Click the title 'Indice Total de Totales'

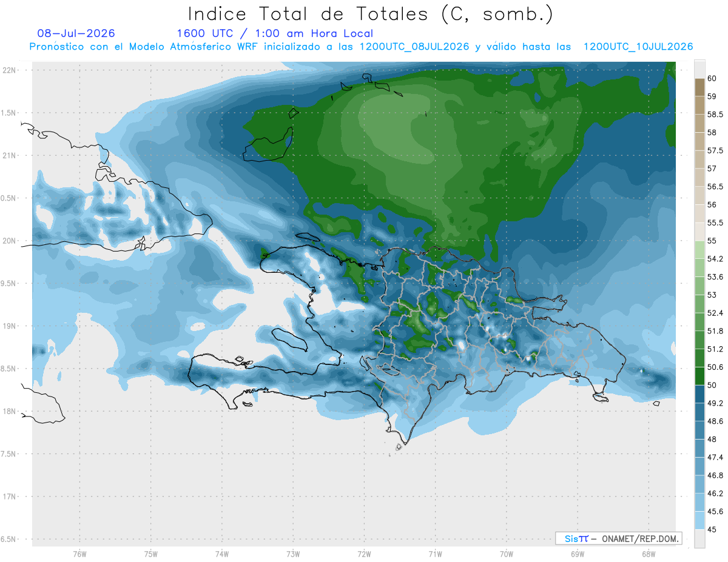click(311, 13)
